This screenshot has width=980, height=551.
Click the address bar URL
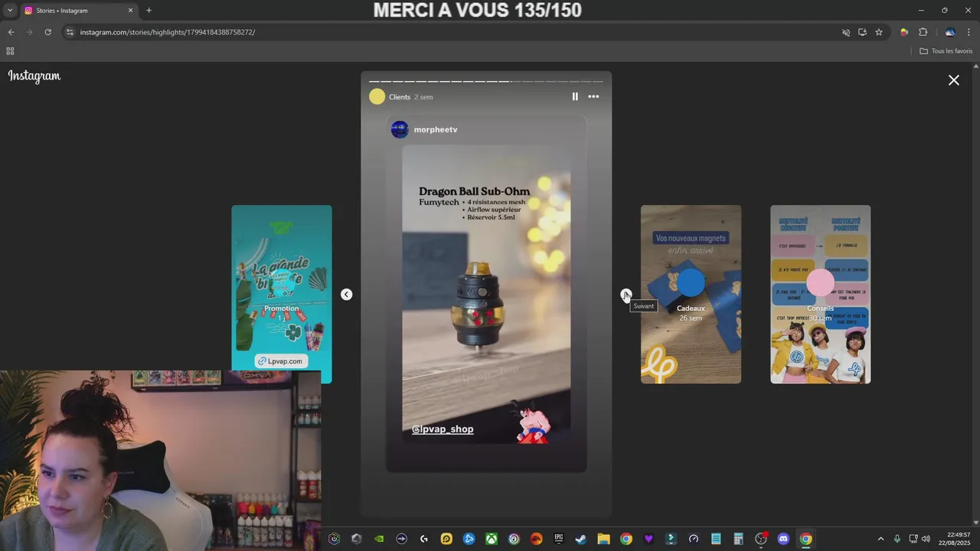pos(168,32)
